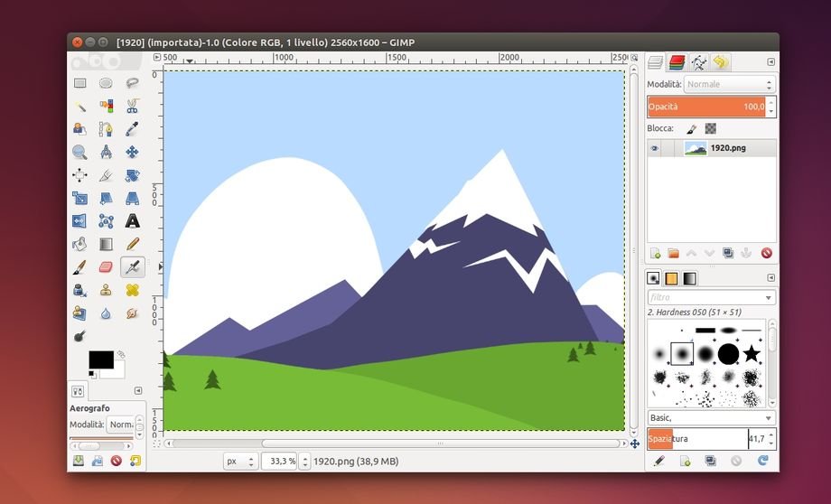Reset colors to default black and white
Image resolution: width=831 pixels, height=504 pixels.
(92, 374)
